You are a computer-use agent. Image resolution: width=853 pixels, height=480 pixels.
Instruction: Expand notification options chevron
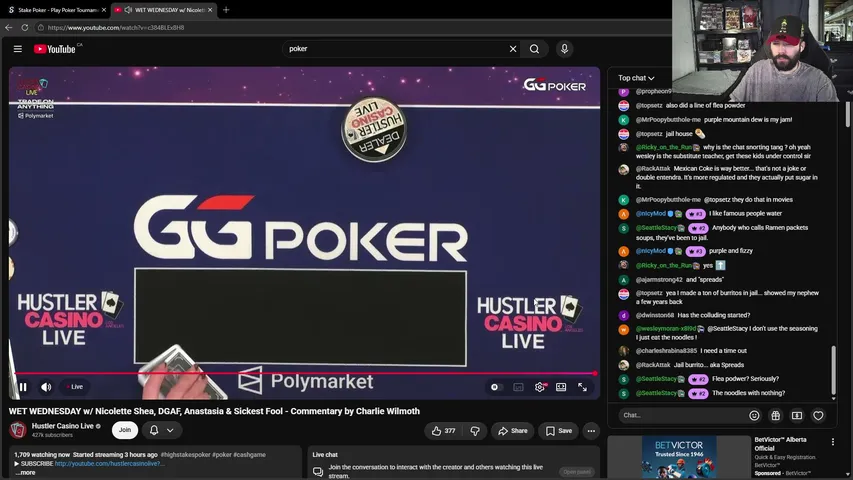point(170,430)
